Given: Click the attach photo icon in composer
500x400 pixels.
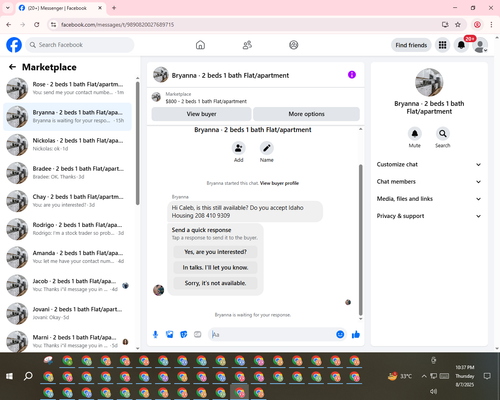Looking at the screenshot, I should (x=170, y=334).
